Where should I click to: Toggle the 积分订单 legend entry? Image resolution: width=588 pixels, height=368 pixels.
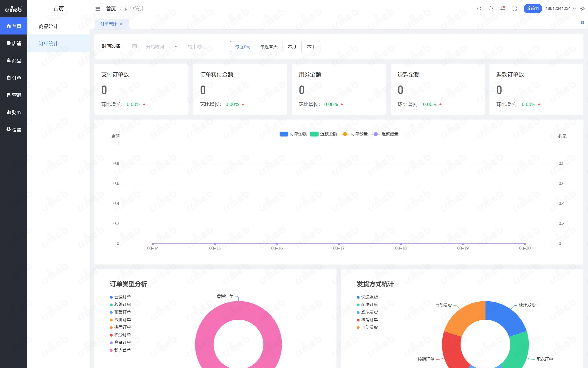pos(120,335)
